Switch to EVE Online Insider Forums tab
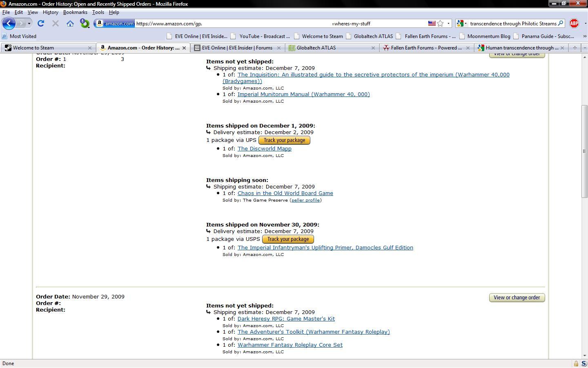 click(237, 48)
